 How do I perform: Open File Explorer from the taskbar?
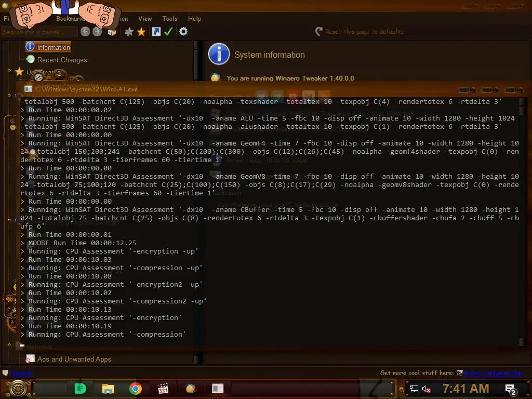[x=108, y=389]
